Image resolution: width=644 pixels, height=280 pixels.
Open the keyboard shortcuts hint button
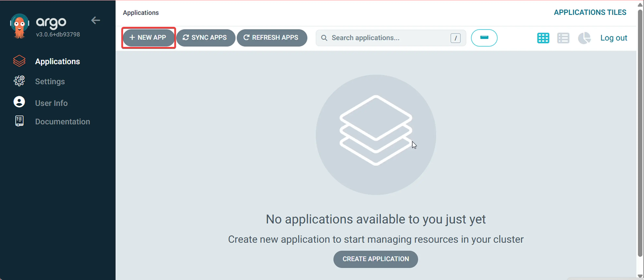tap(484, 38)
